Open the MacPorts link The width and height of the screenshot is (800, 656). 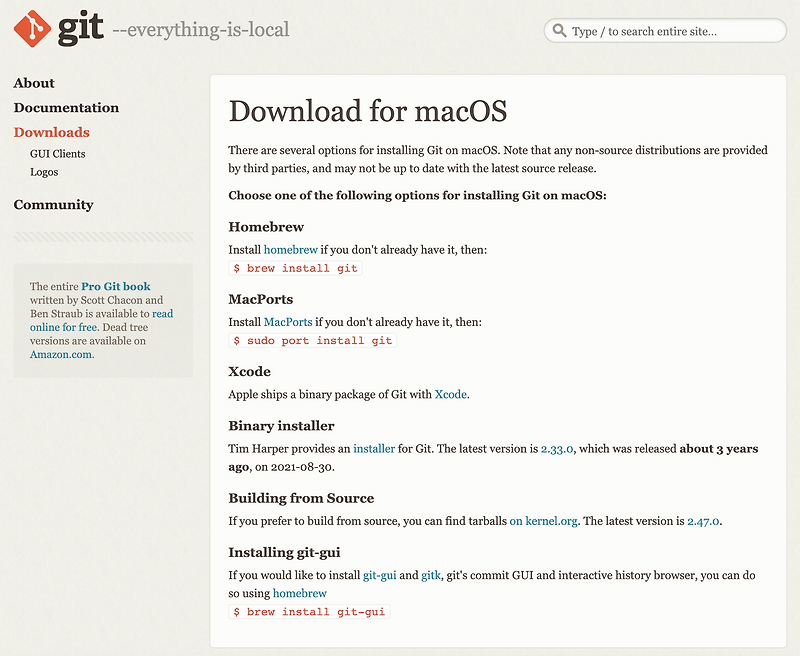pos(286,322)
